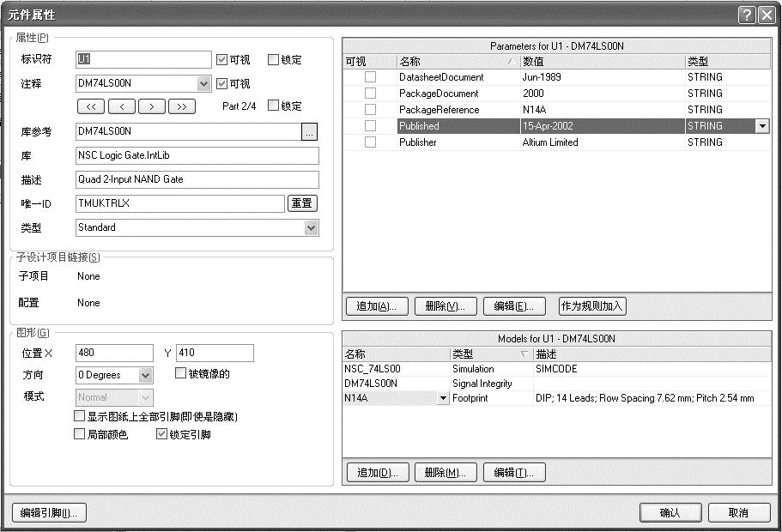Click 编辑引脚 button
782x532 pixels.
[49, 512]
